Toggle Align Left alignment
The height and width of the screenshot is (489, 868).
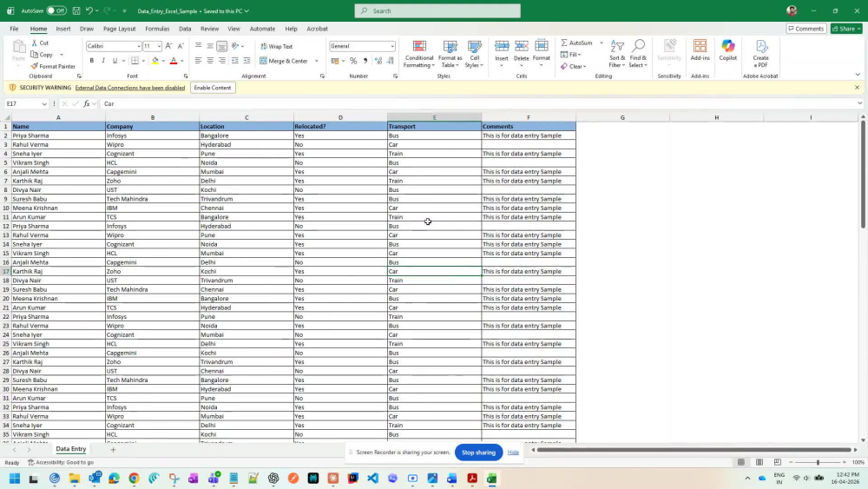[x=198, y=61]
